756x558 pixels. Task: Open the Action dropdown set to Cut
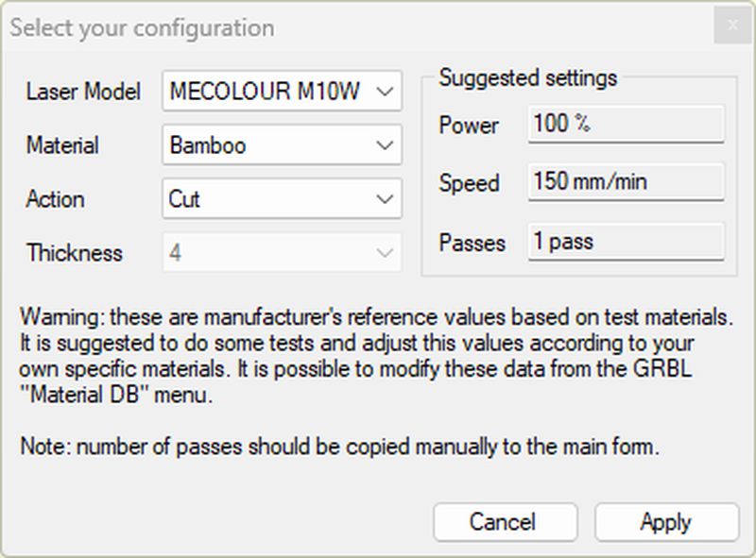282,199
